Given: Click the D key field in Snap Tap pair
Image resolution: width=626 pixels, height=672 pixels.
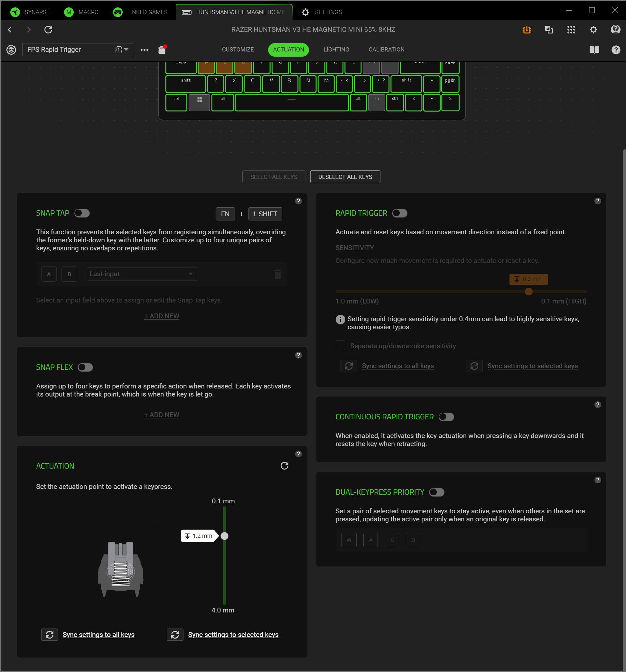Looking at the screenshot, I should 69,274.
